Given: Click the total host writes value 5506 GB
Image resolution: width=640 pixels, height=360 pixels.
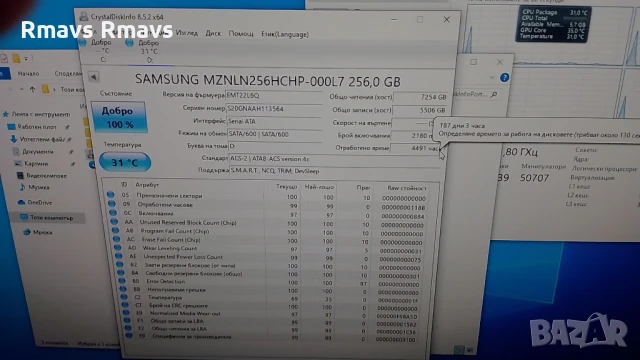Looking at the screenshot, I should coord(420,110).
